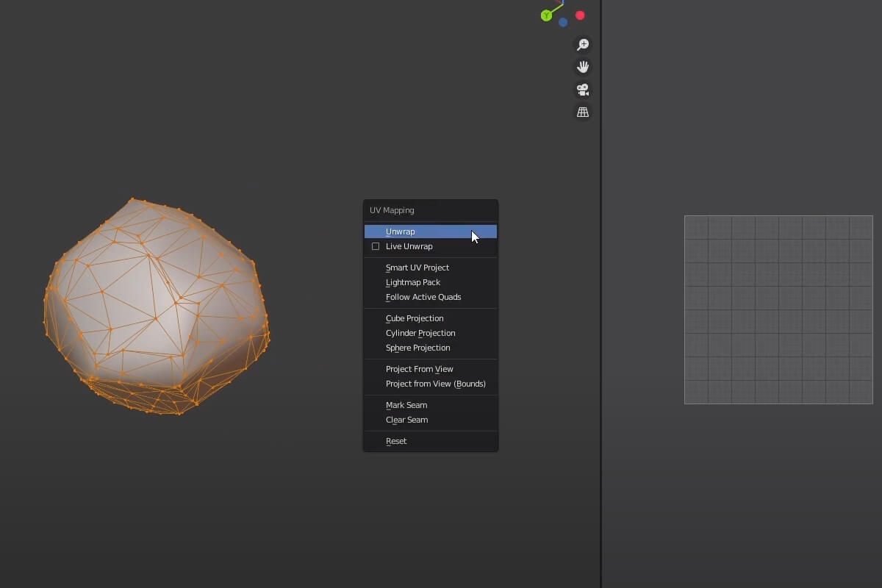Image resolution: width=882 pixels, height=588 pixels.
Task: Apply Cube Projection
Action: coord(431,318)
